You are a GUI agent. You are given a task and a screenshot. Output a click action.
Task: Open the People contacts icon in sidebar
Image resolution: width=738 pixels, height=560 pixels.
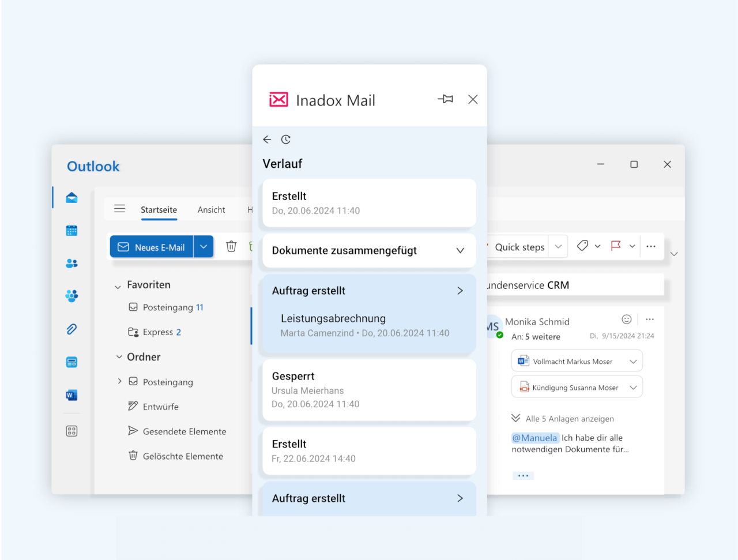click(x=71, y=264)
